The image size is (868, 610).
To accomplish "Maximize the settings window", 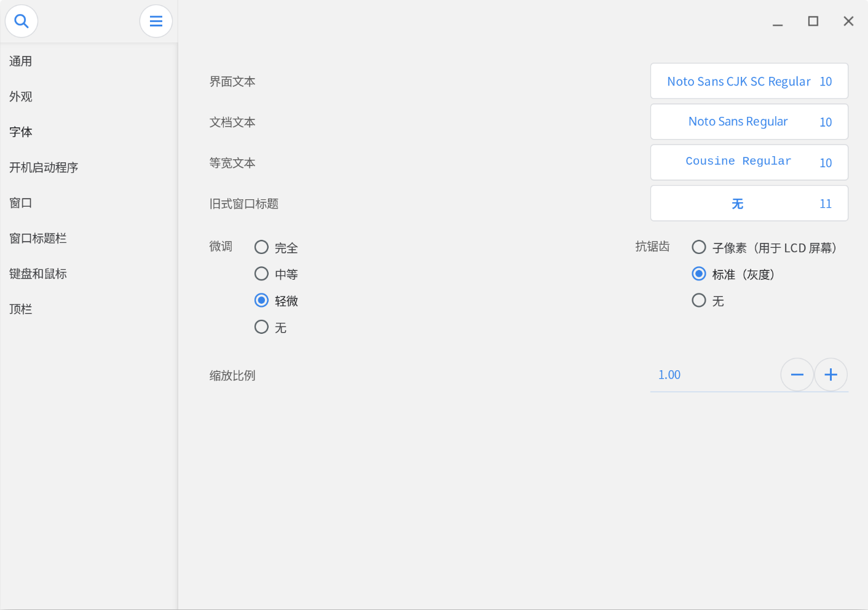I will coord(813,22).
